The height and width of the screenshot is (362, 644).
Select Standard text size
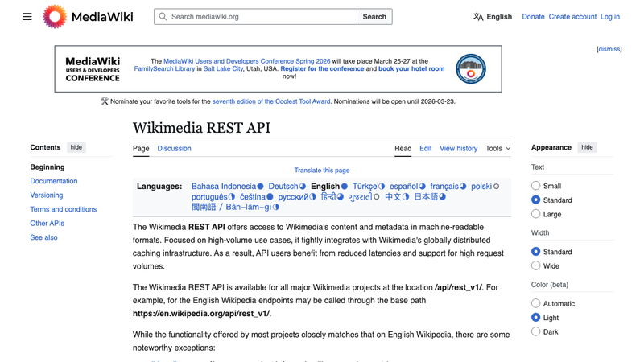[x=535, y=200]
